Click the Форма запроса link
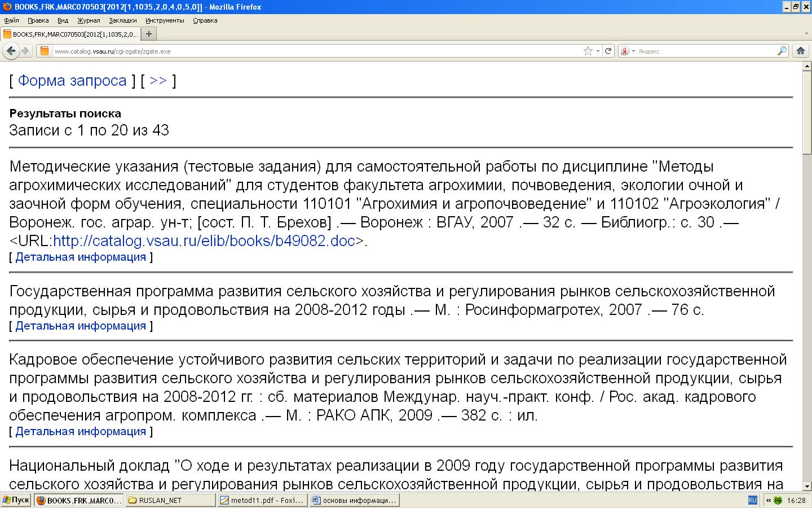 tap(72, 81)
